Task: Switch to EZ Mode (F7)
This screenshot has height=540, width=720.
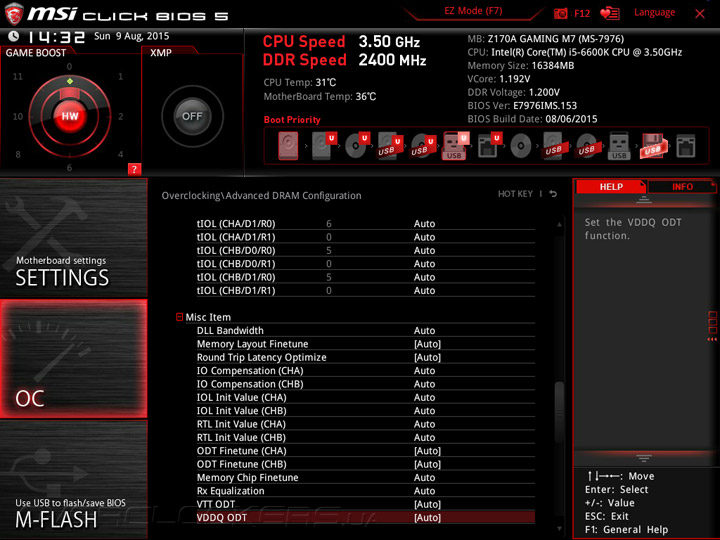Action: [x=473, y=11]
